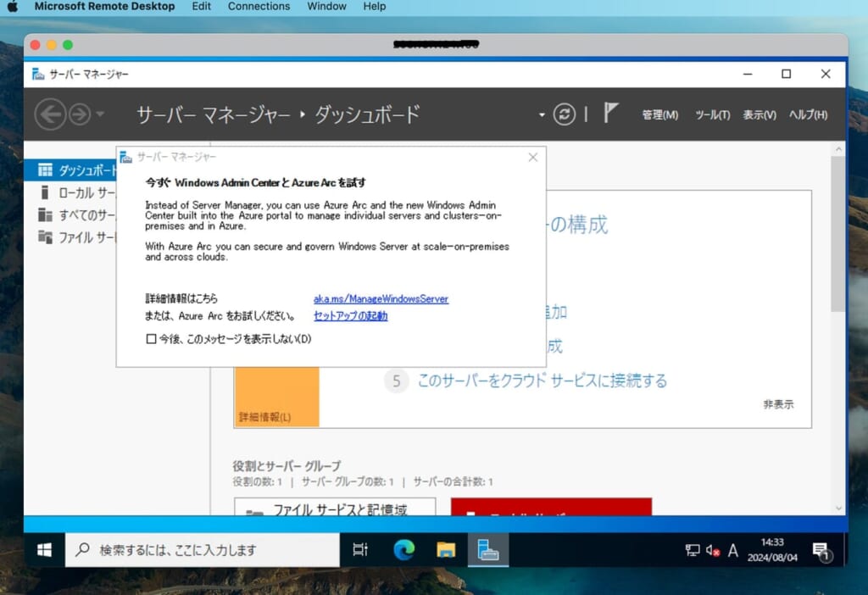
Task: Switch the IME input mode via the A indicator
Action: pos(732,550)
